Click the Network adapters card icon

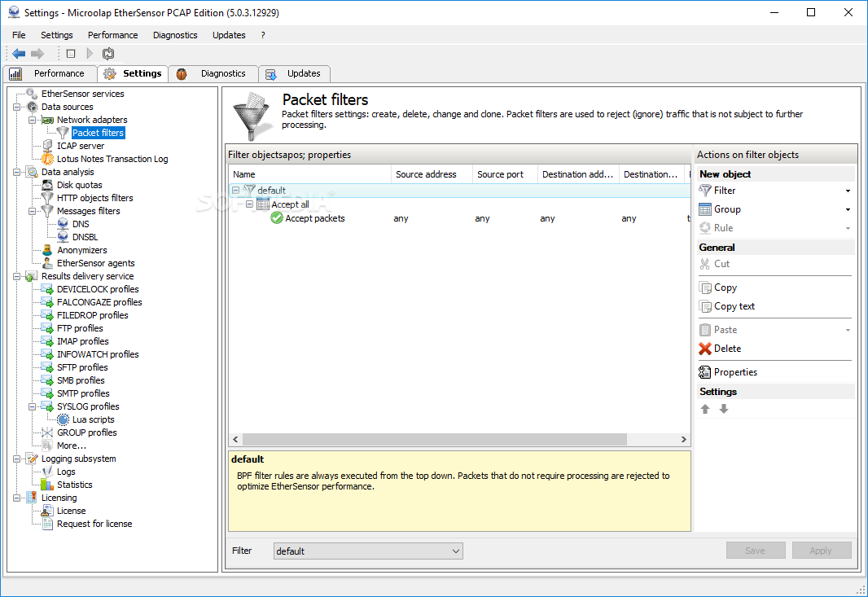(47, 120)
